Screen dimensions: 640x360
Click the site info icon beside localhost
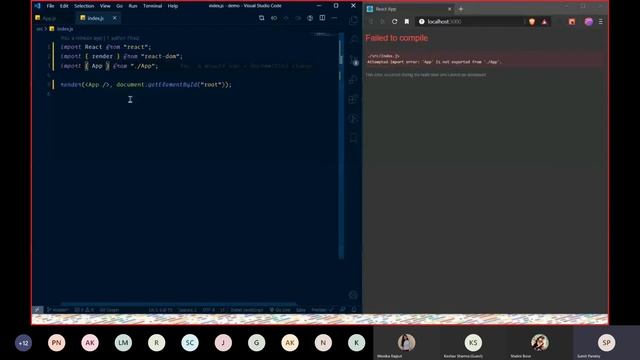click(422, 22)
